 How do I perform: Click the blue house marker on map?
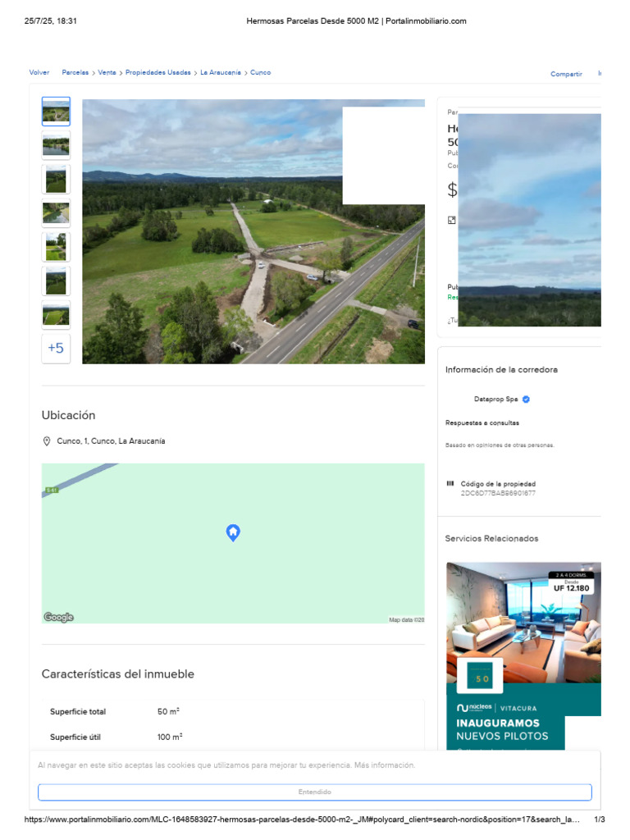233,532
